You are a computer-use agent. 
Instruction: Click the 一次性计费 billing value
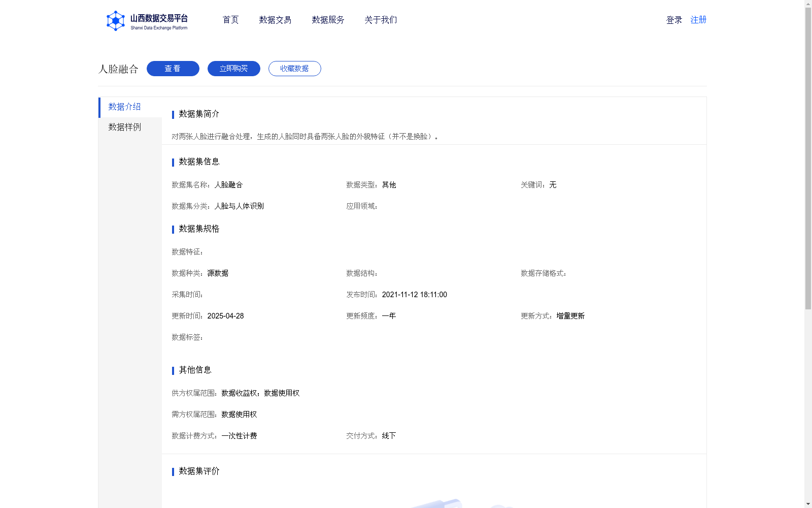pyautogui.click(x=239, y=436)
